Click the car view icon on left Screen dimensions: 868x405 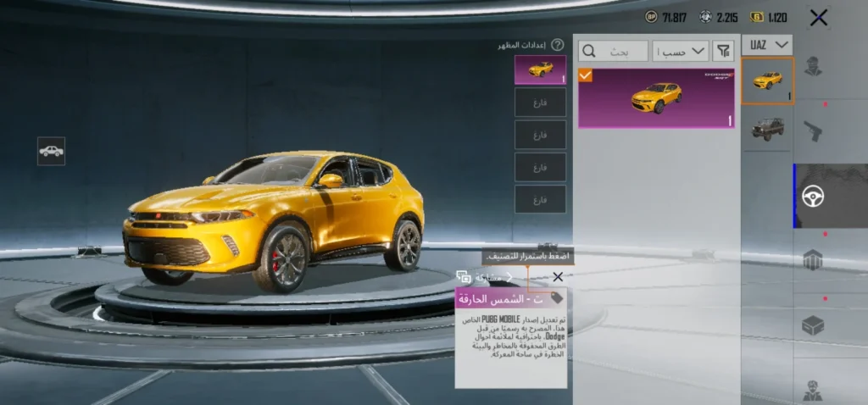tap(51, 151)
